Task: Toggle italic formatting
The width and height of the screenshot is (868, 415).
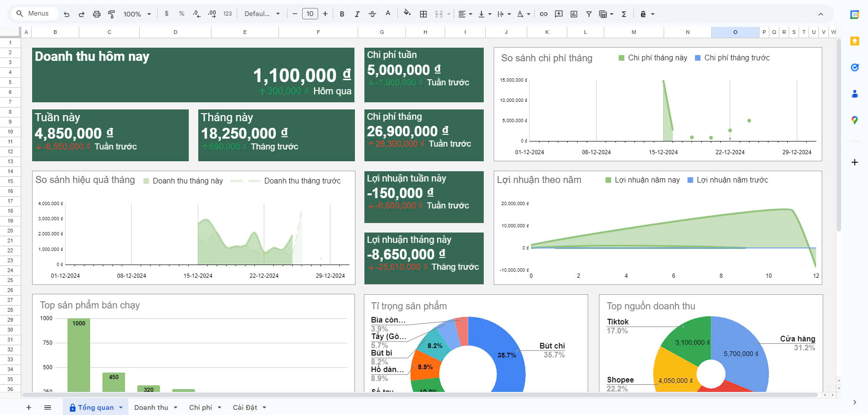Action: coord(357,14)
